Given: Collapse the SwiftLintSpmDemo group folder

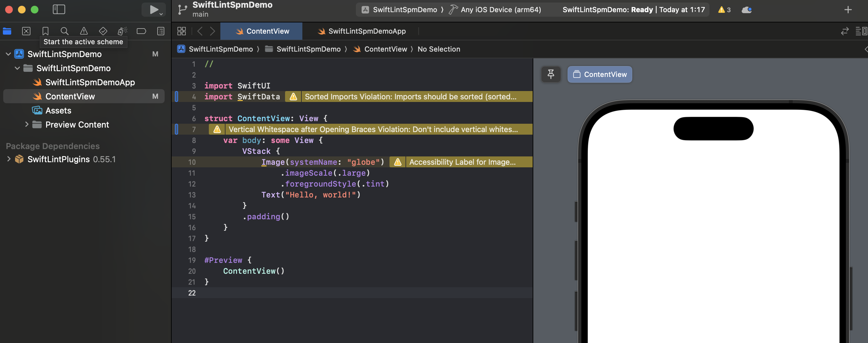Looking at the screenshot, I should point(18,68).
